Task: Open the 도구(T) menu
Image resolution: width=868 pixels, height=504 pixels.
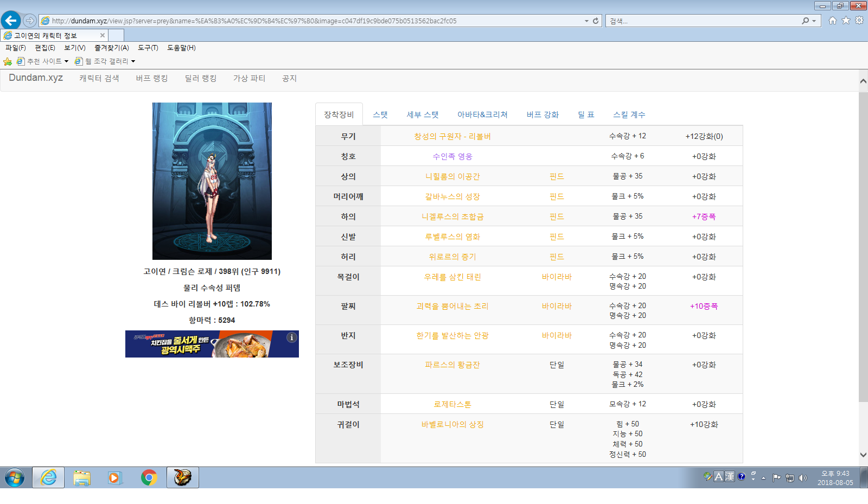Action: 148,48
